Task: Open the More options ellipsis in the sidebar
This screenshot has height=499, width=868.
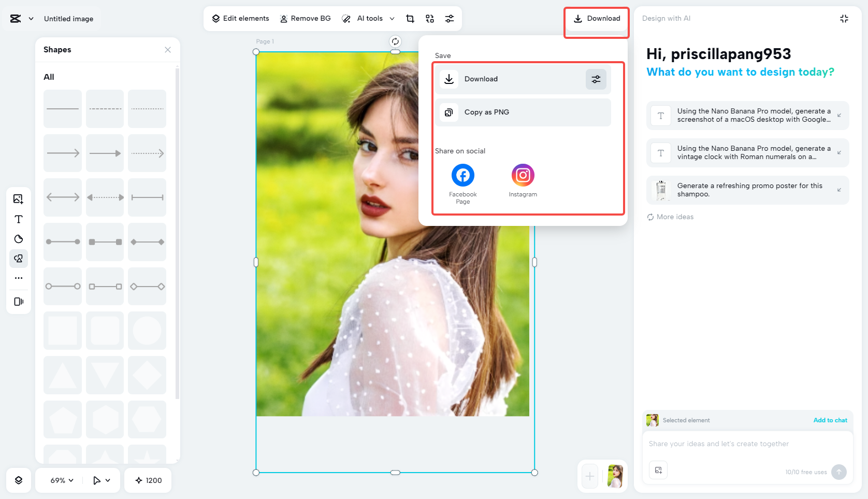Action: 18,278
